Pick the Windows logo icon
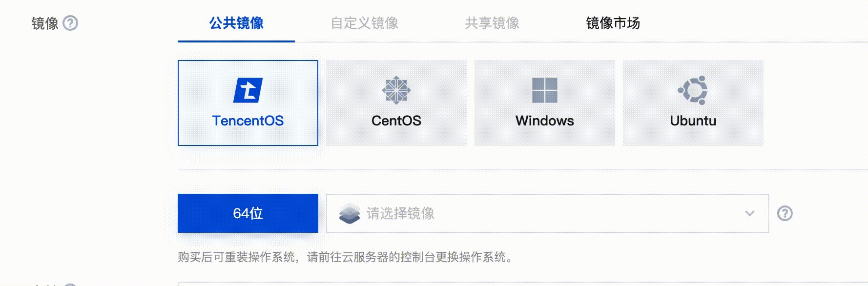The height and width of the screenshot is (286, 868). [x=545, y=90]
